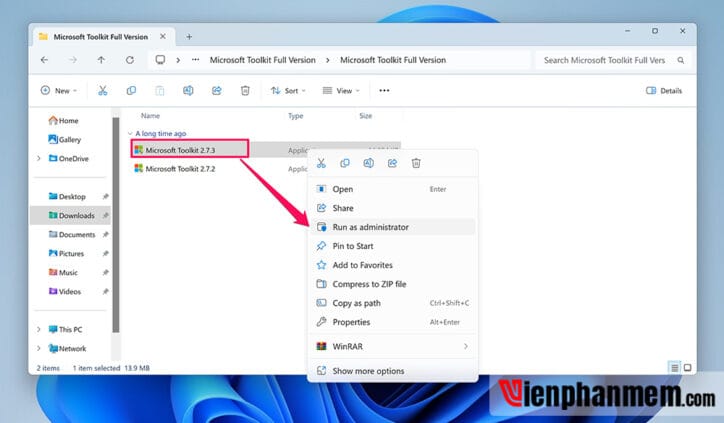Choose Compress to ZIP file

click(x=392, y=284)
